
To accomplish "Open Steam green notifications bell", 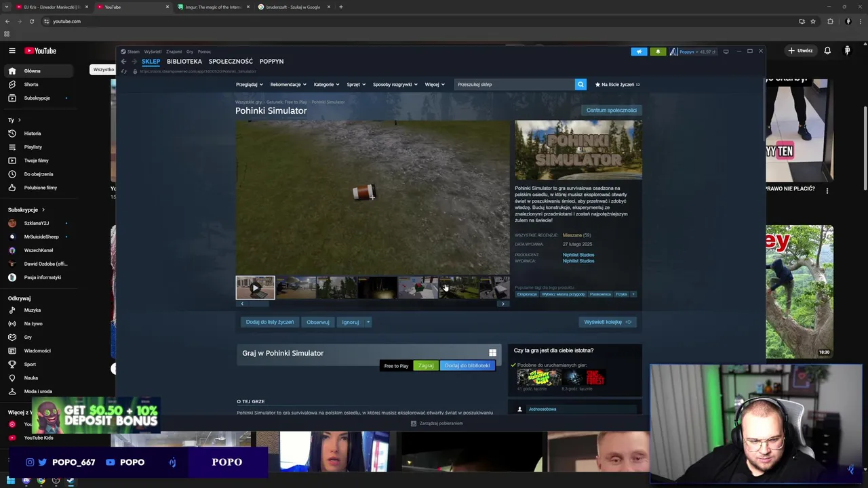I will pyautogui.click(x=657, y=52).
